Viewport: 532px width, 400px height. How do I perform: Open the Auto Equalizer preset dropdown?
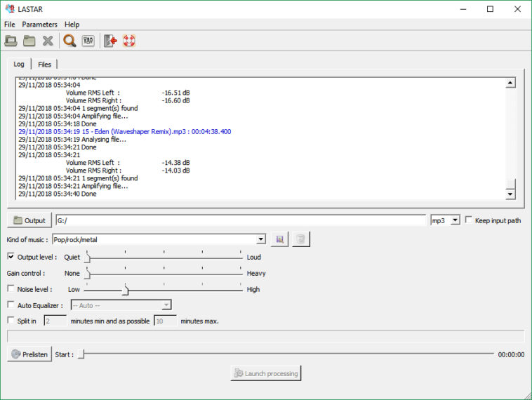point(166,305)
